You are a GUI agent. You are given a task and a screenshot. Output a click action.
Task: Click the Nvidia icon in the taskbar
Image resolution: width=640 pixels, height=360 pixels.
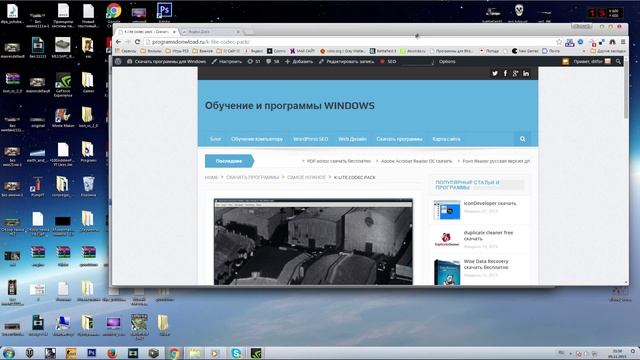(x=256, y=353)
